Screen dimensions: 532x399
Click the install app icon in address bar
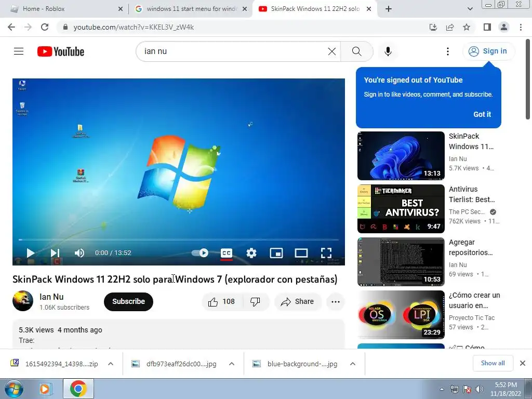coord(433,27)
